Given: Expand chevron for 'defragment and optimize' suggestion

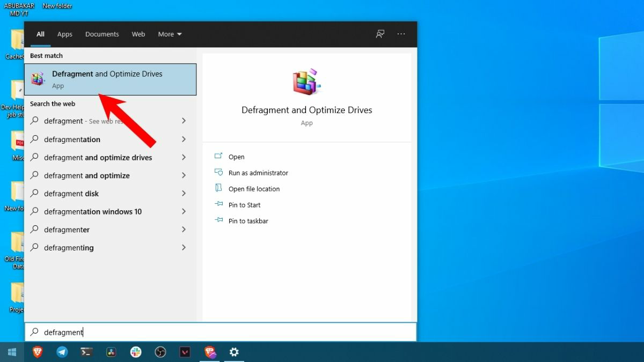Looking at the screenshot, I should point(184,175).
